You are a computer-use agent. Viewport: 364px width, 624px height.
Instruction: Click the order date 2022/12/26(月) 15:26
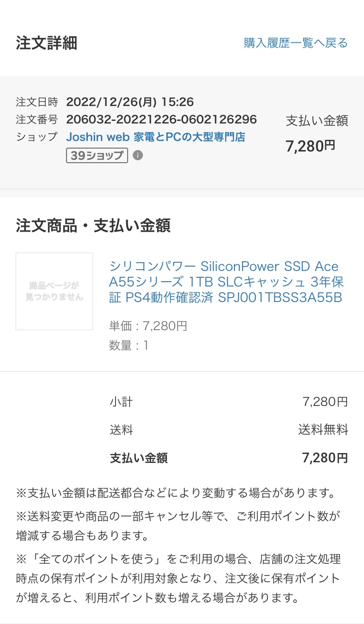point(130,102)
